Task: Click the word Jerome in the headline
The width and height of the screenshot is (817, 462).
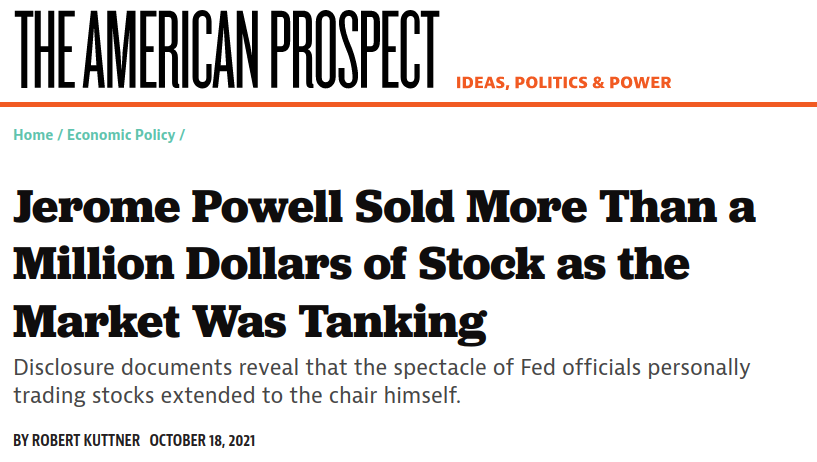Action: click(x=96, y=207)
